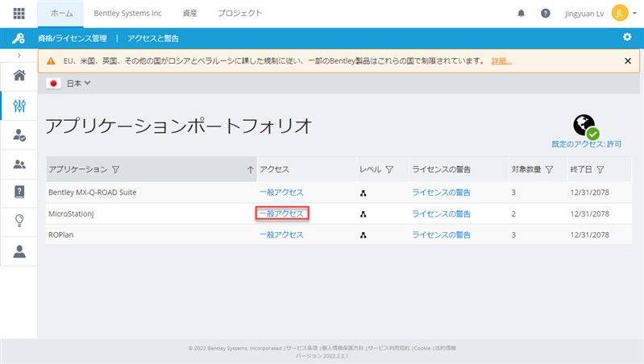Go to the sidebar home icon

tap(19, 75)
